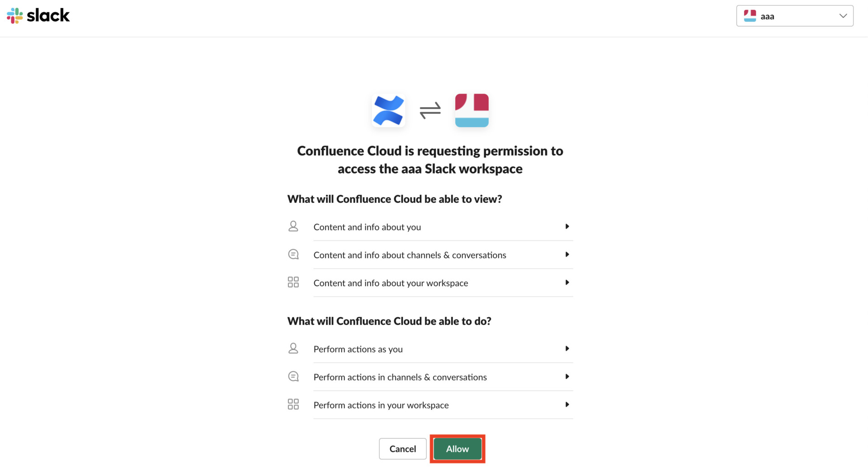Click the Confluence Cloud app icon
The height and width of the screenshot is (475, 868).
(388, 110)
